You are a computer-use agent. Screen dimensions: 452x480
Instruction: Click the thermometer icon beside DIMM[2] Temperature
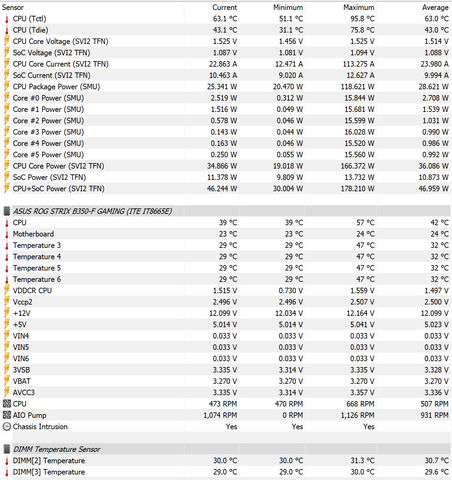pyautogui.click(x=7, y=461)
